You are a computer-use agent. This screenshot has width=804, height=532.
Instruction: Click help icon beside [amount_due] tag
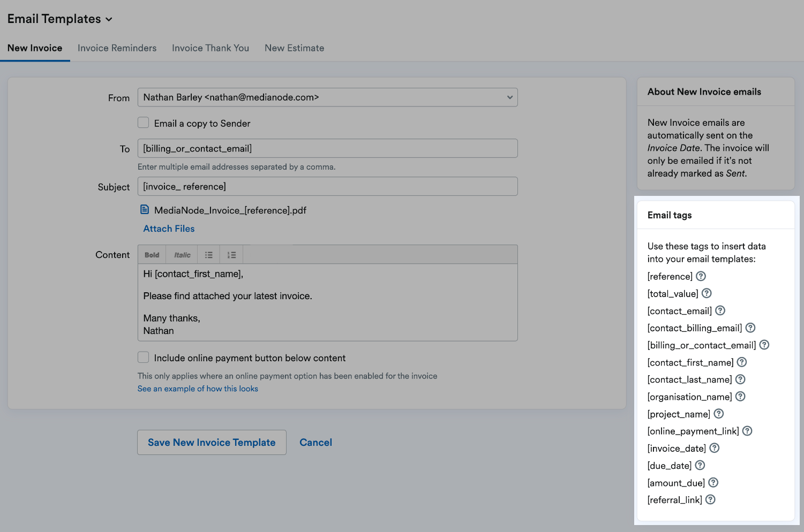(713, 483)
